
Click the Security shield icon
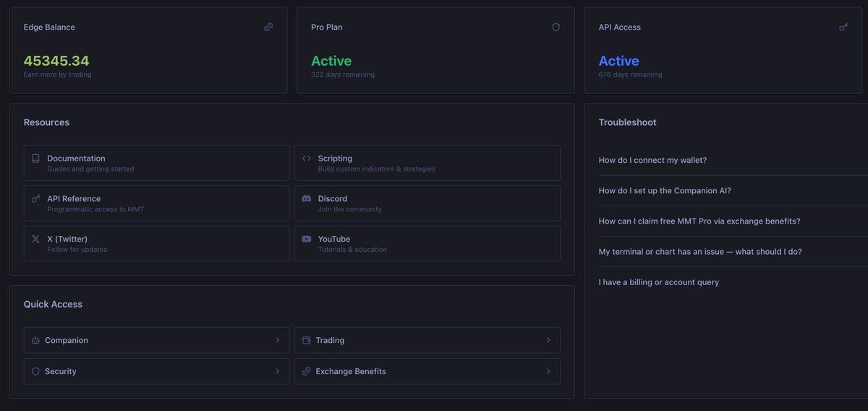point(35,371)
